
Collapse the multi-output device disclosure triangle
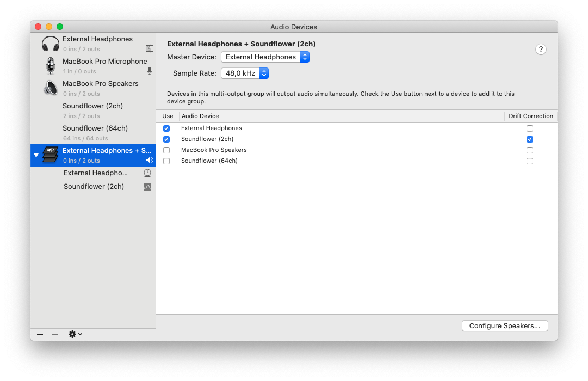[36, 155]
